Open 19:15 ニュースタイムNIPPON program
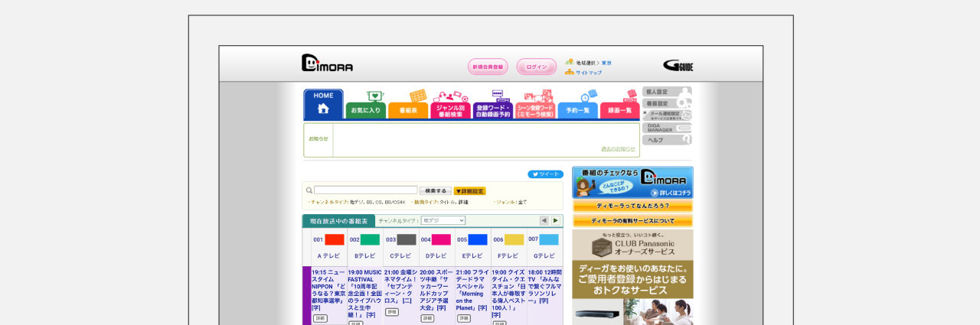This screenshot has height=325, width=980. click(x=328, y=289)
